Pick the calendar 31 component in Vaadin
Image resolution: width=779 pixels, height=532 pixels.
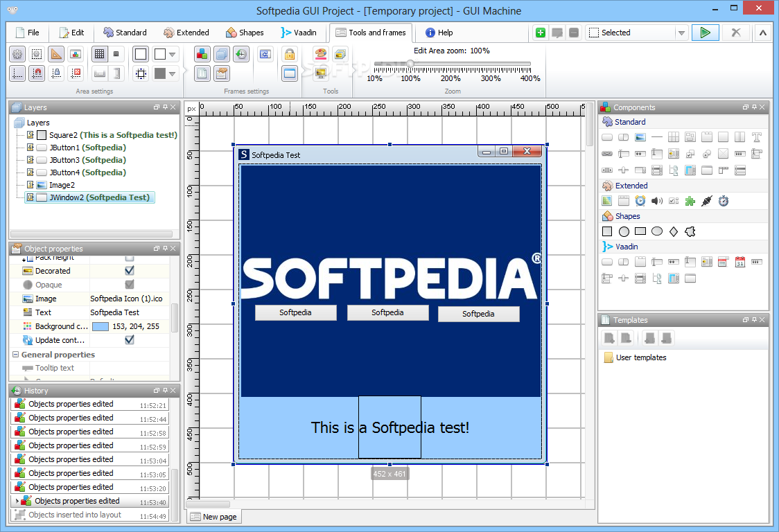(x=740, y=262)
